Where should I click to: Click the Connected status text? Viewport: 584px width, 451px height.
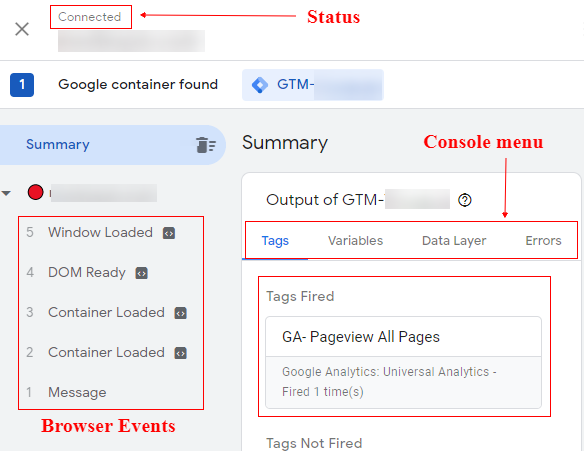(x=90, y=17)
